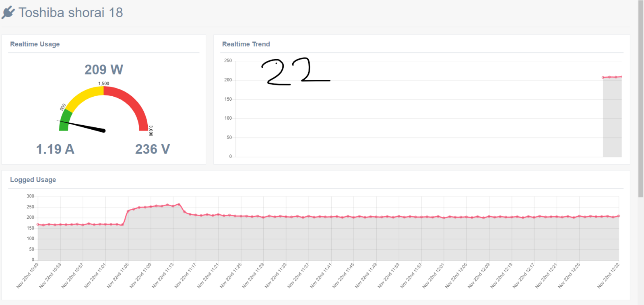The width and height of the screenshot is (644, 305).
Task: Click the Nov 22nd 11:05 axis label
Action: [x=118, y=276]
